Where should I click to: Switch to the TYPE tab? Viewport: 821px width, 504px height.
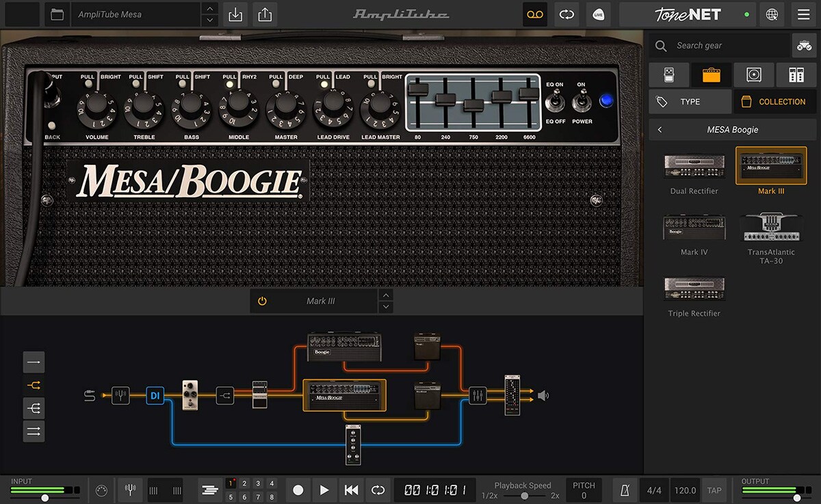(x=689, y=102)
